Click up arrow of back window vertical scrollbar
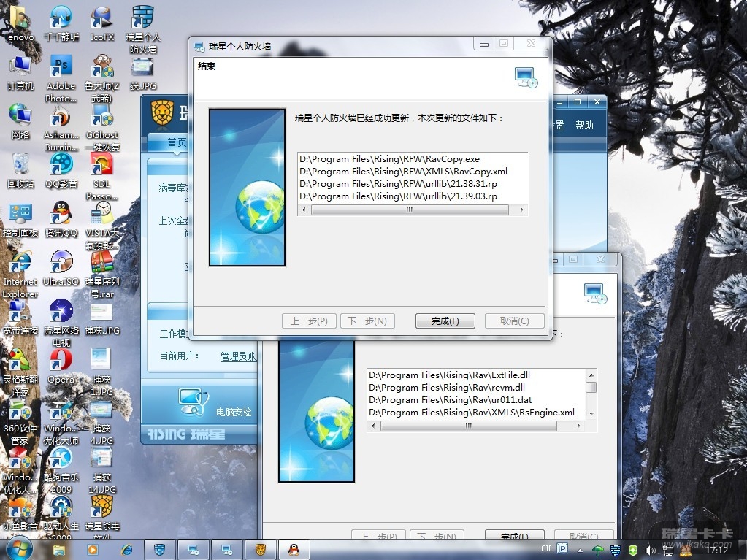The width and height of the screenshot is (747, 560). click(591, 375)
